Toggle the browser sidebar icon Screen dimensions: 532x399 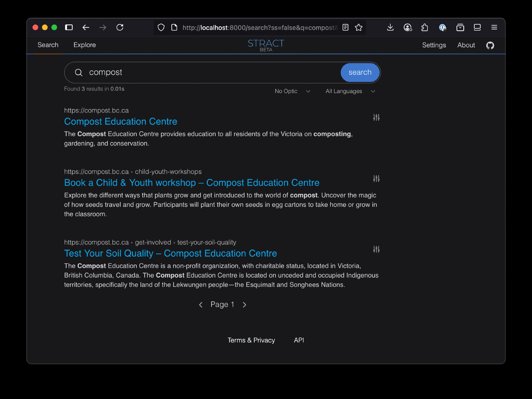pyautogui.click(x=69, y=27)
